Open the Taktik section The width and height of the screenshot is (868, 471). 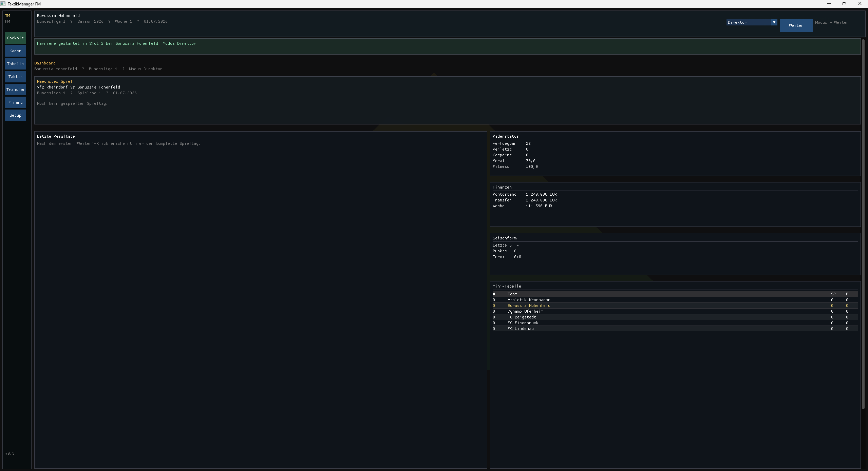point(15,77)
